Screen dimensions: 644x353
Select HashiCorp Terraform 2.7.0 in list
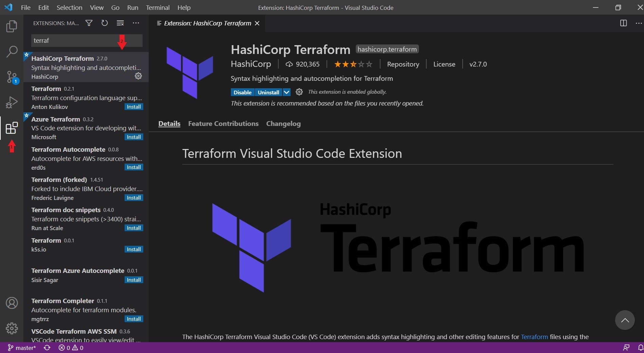pyautogui.click(x=86, y=67)
